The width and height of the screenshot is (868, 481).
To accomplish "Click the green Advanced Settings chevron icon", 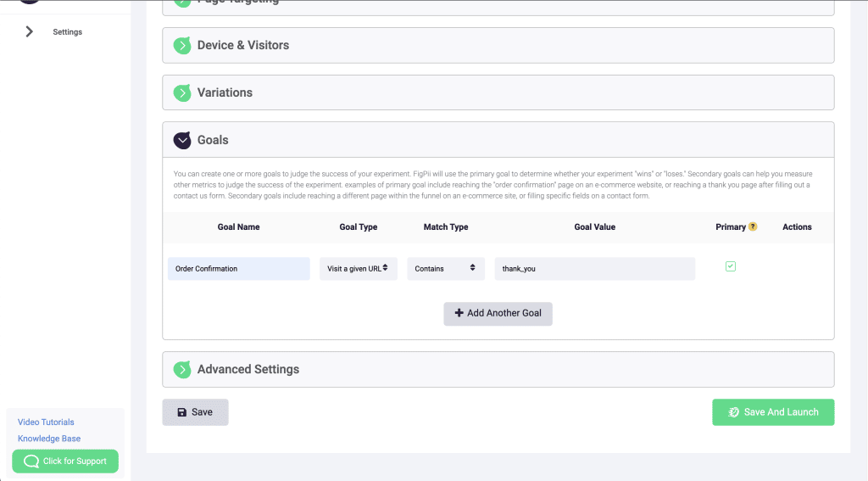I will click(x=182, y=370).
